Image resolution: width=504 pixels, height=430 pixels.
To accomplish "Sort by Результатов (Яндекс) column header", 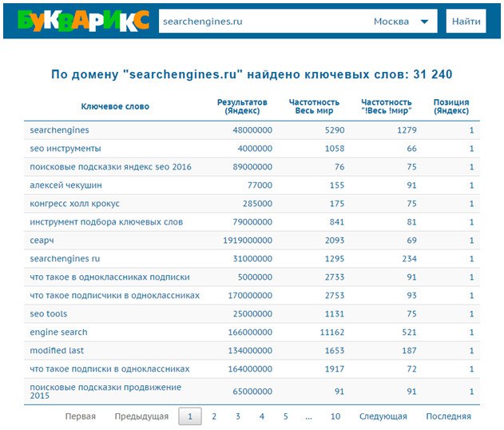I will pos(242,106).
